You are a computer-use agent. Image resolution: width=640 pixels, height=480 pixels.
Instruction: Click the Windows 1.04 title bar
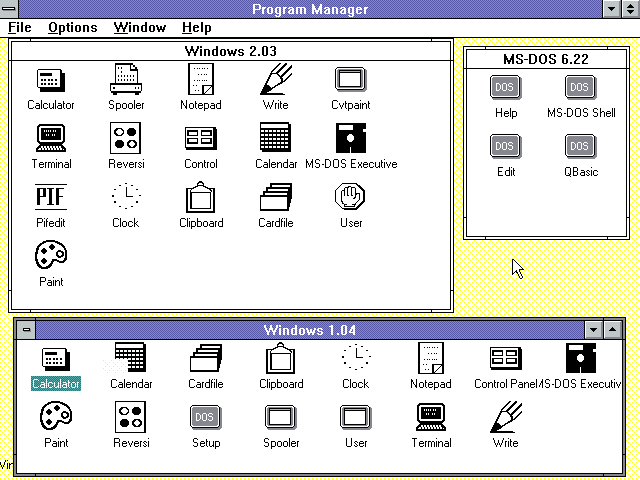[x=310, y=330]
